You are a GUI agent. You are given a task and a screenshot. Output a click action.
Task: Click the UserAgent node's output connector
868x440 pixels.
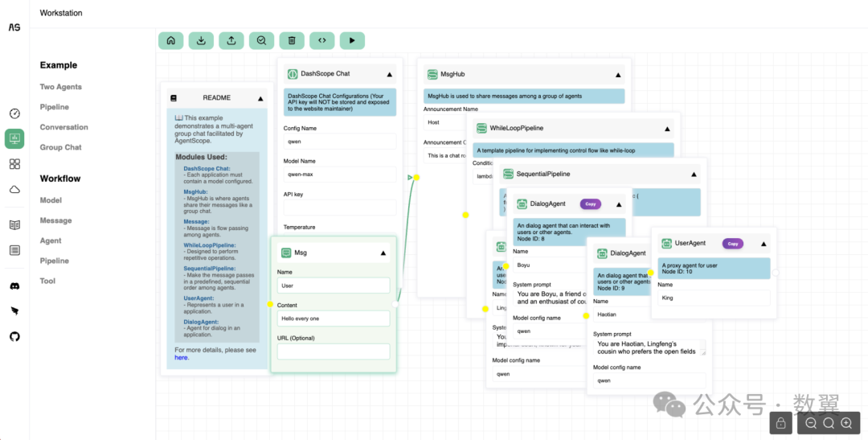coord(776,273)
